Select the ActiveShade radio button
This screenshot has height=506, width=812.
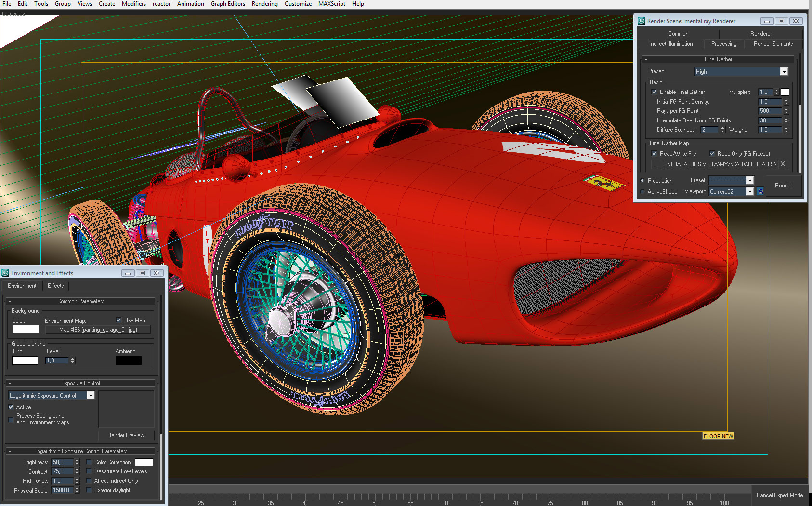click(x=642, y=192)
